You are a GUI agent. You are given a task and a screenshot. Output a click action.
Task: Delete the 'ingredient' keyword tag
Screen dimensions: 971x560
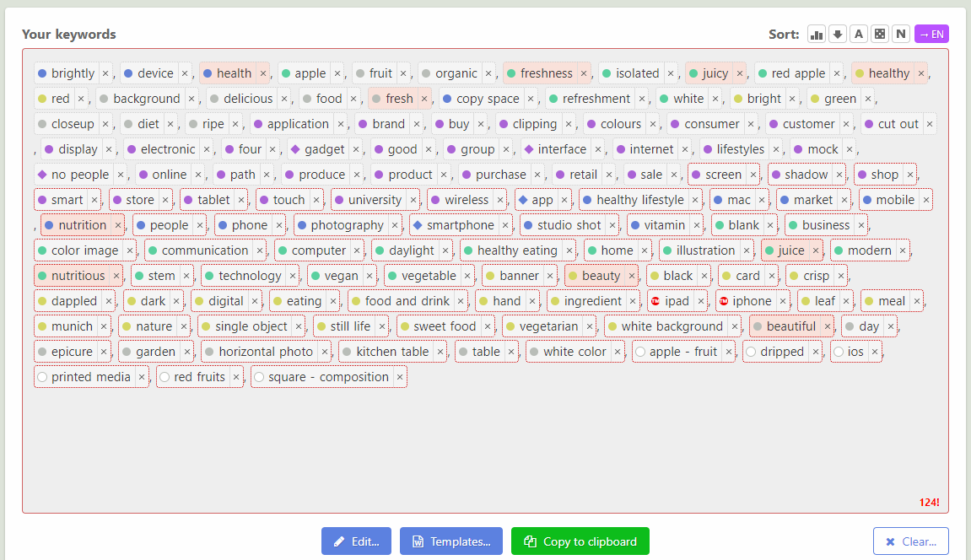point(633,302)
